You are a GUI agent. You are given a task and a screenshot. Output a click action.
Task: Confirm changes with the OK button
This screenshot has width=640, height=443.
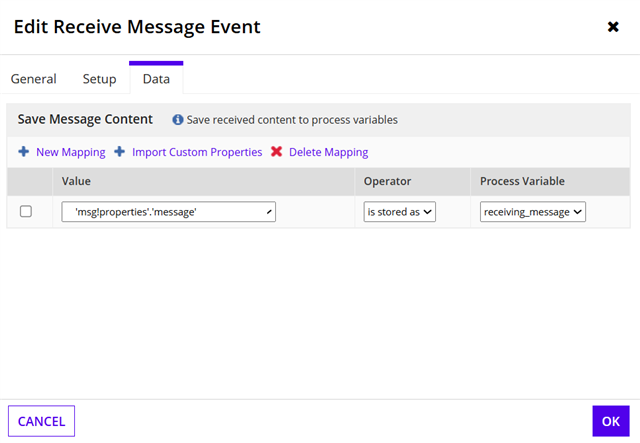tap(610, 421)
